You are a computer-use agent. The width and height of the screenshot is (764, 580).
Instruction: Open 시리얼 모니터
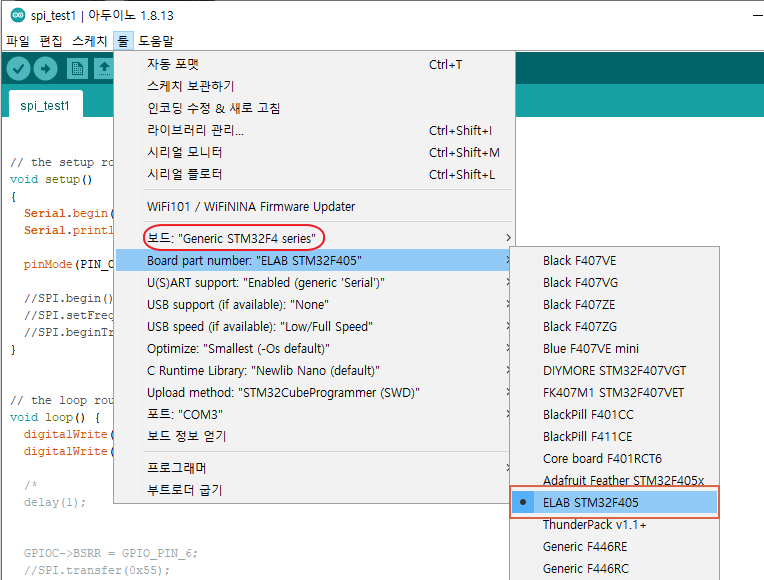click(315, 152)
